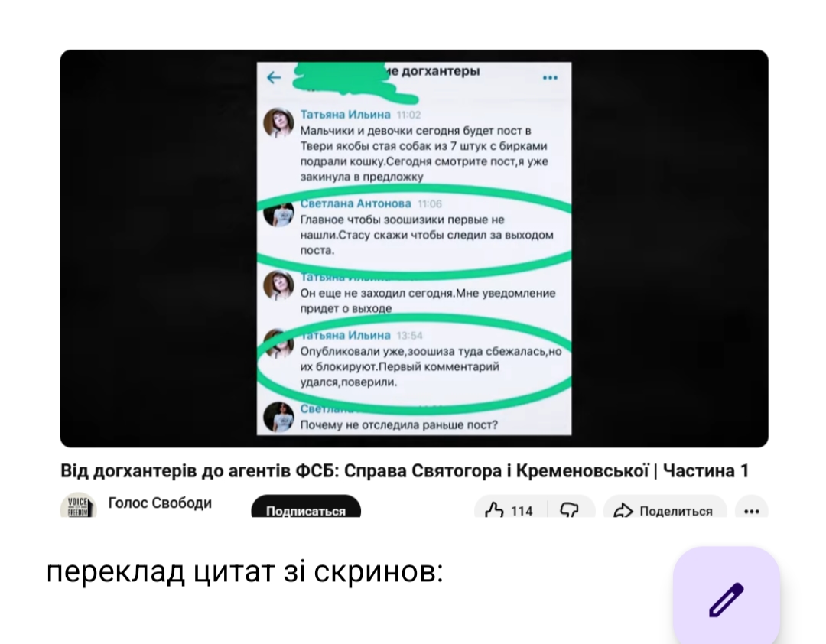826x644 pixels.
Task: Click the like count 114
Action: [x=522, y=511]
